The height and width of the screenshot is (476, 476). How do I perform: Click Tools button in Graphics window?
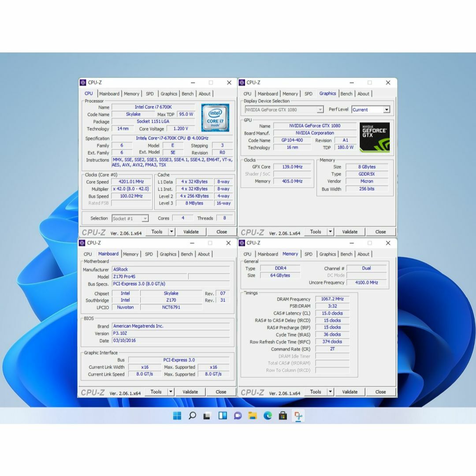[x=316, y=232]
